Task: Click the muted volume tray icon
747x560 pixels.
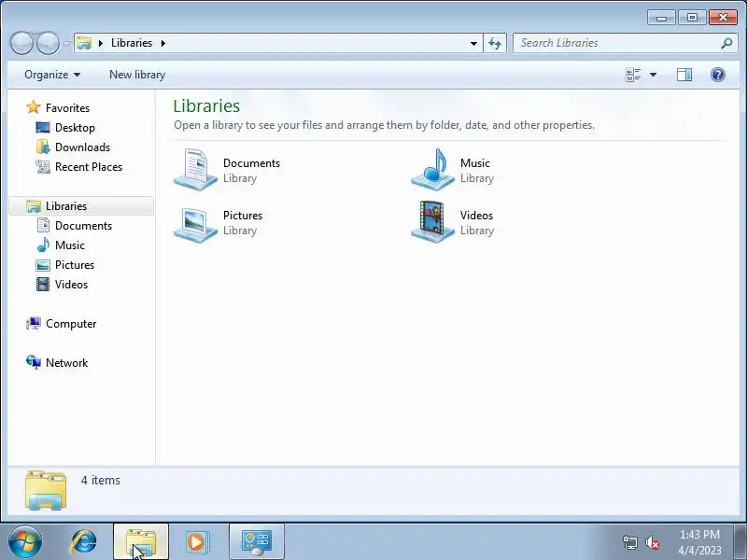Action: pos(653,542)
